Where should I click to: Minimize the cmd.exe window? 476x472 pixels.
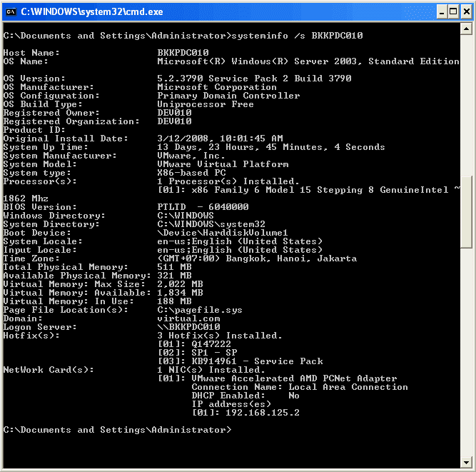[x=442, y=12]
